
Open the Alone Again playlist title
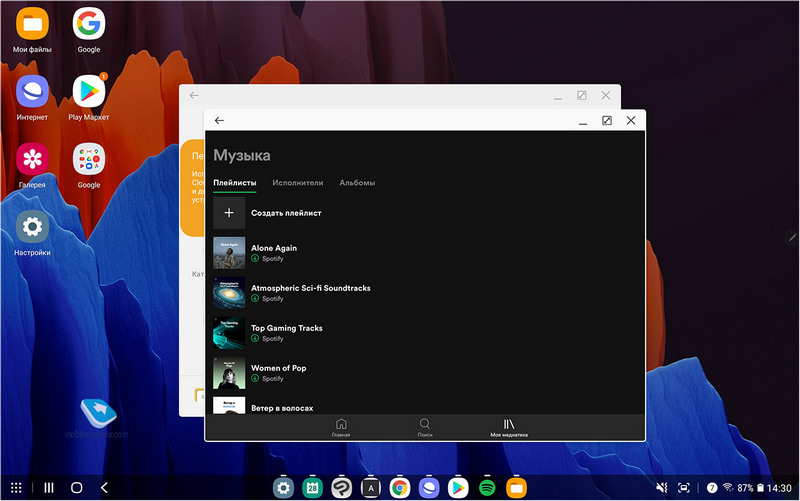[274, 248]
